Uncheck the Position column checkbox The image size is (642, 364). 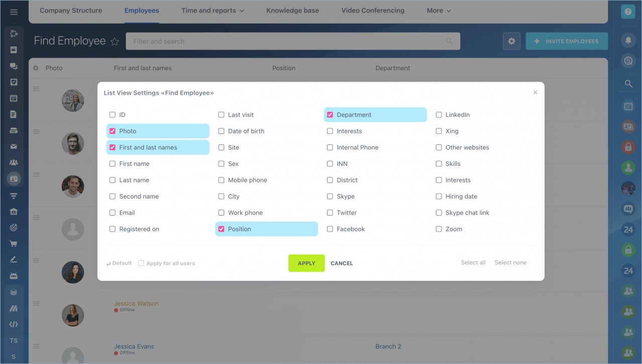point(221,229)
